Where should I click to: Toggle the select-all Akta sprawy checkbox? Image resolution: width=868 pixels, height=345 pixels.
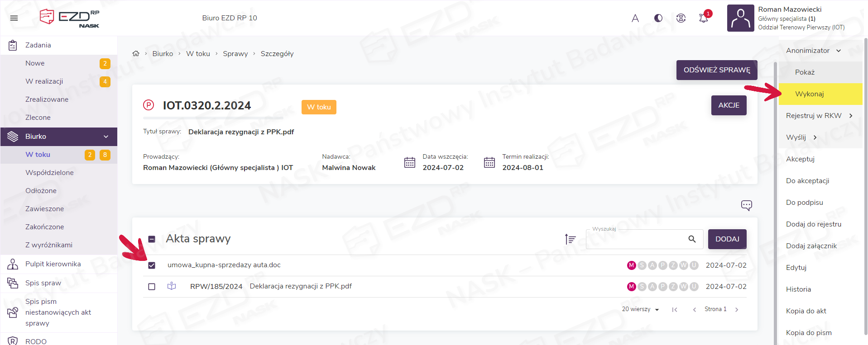[x=152, y=239]
